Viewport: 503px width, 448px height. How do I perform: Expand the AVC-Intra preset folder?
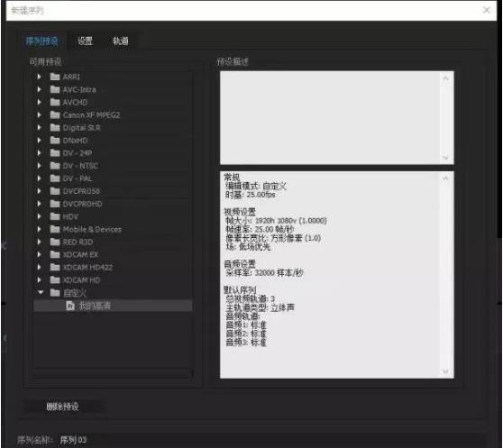[x=39, y=89]
